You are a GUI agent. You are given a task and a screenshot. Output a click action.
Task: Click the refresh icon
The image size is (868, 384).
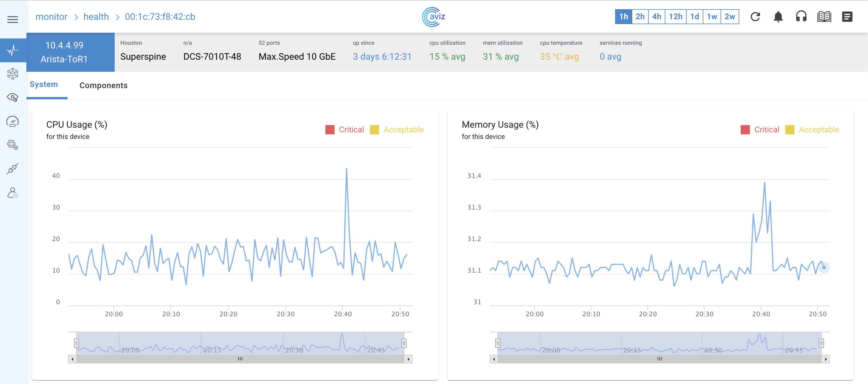(755, 16)
